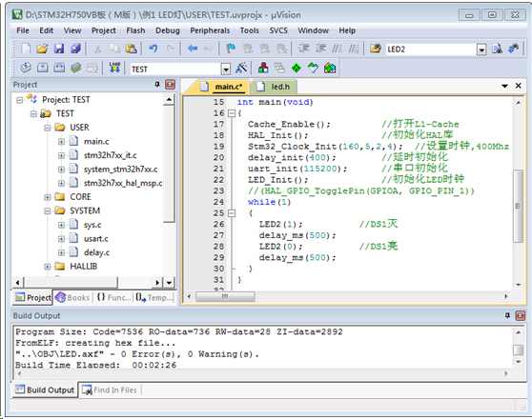The height and width of the screenshot is (419, 532).
Task: Insert a bookmark with the flag icon
Action: (231, 49)
